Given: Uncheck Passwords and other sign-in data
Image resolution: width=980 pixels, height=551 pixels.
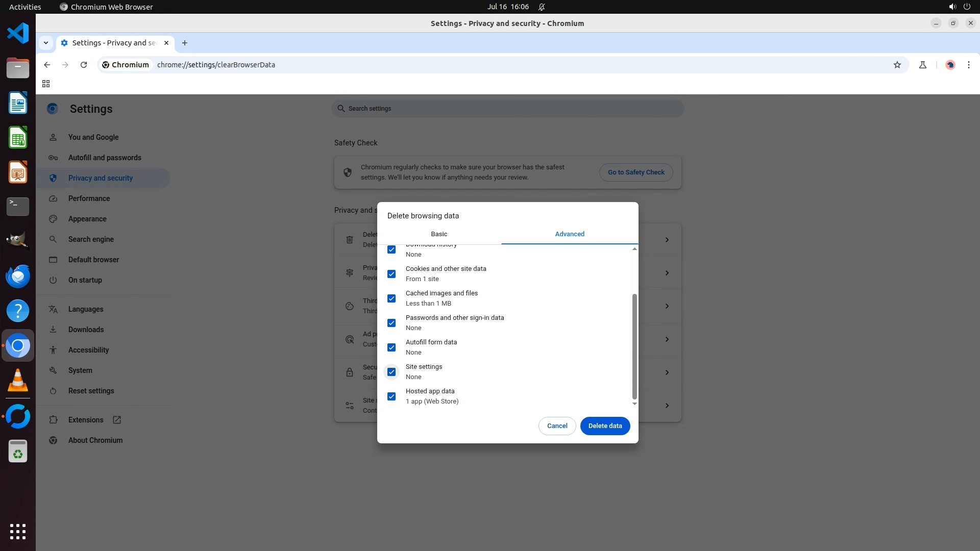Looking at the screenshot, I should click(x=391, y=323).
